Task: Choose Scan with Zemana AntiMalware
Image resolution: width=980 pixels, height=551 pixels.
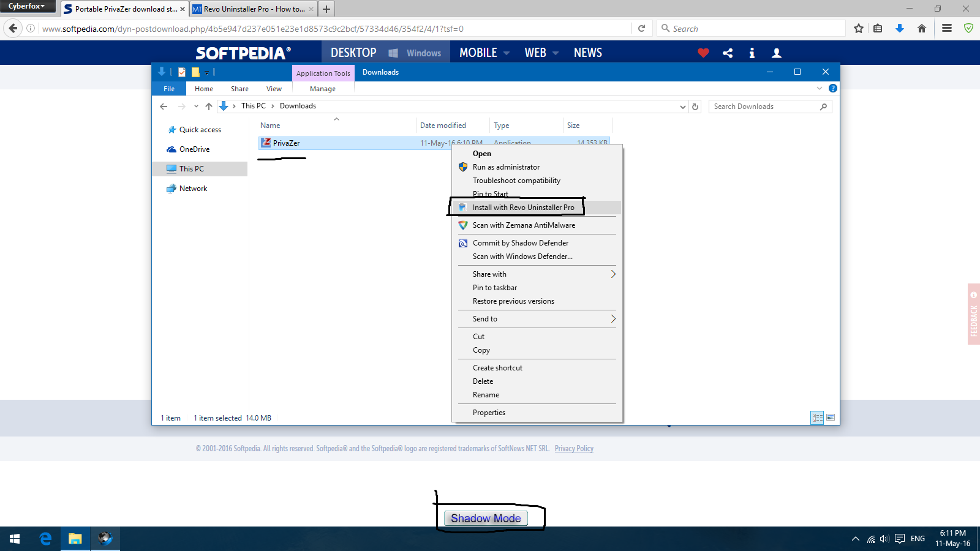Action: [x=537, y=225]
